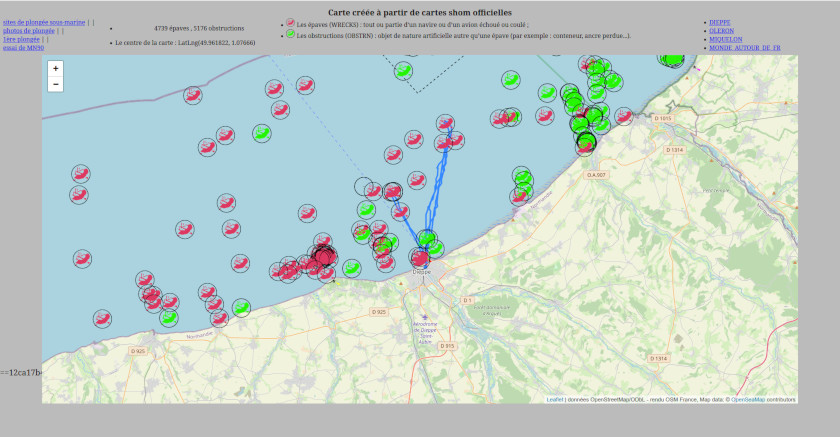The image size is (840, 437).
Task: Open the 'photos de plongée' link
Action: 28,30
